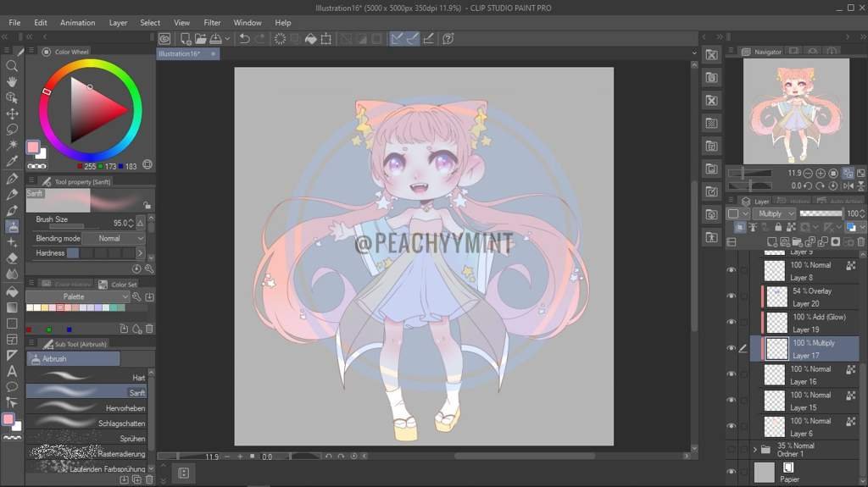This screenshot has width=868, height=487.
Task: Toggle visibility of Ordner 1 folder
Action: click(732, 450)
